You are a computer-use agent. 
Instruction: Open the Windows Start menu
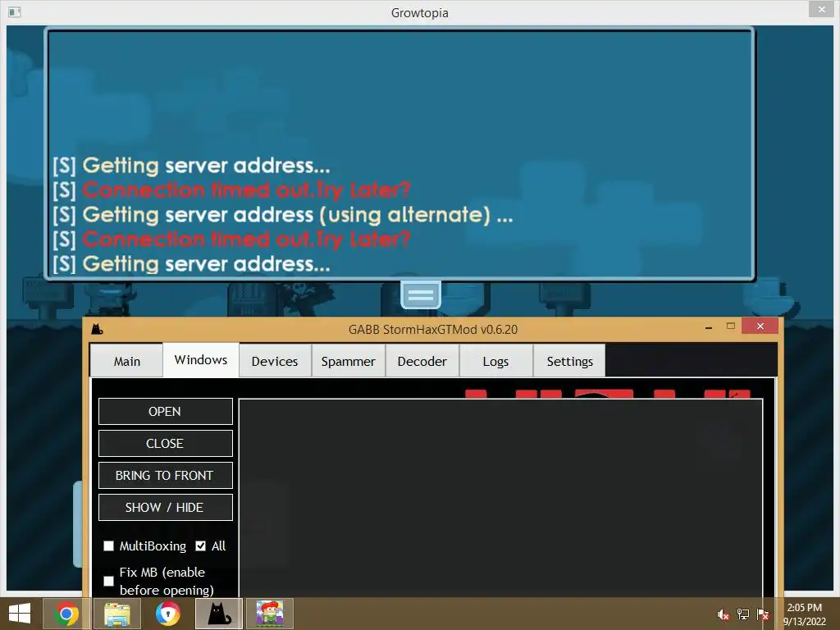20,614
